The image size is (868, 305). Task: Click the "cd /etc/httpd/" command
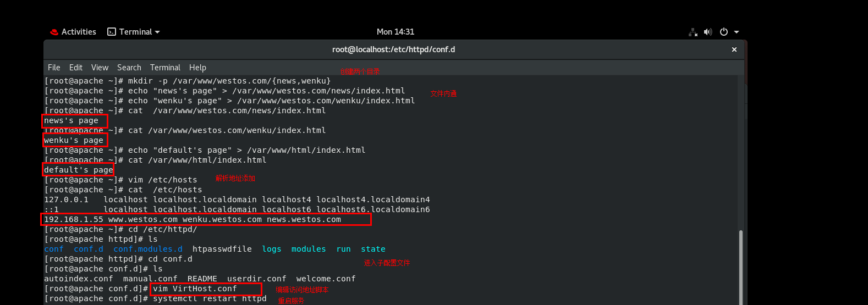162,229
